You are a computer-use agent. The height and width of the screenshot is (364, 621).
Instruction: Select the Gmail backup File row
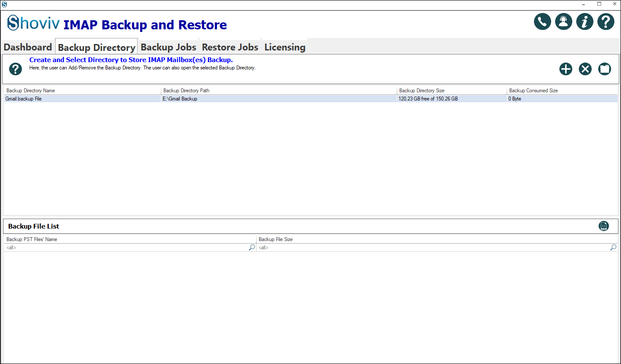310,99
